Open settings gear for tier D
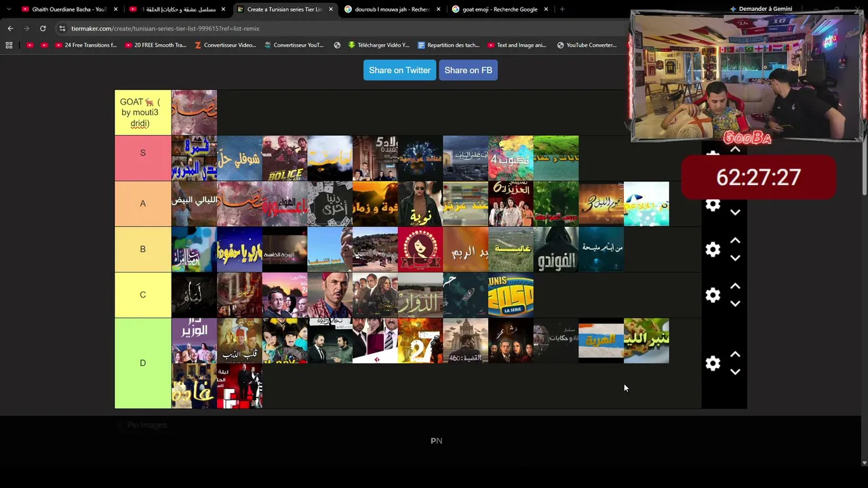868x488 pixels. coord(713,363)
